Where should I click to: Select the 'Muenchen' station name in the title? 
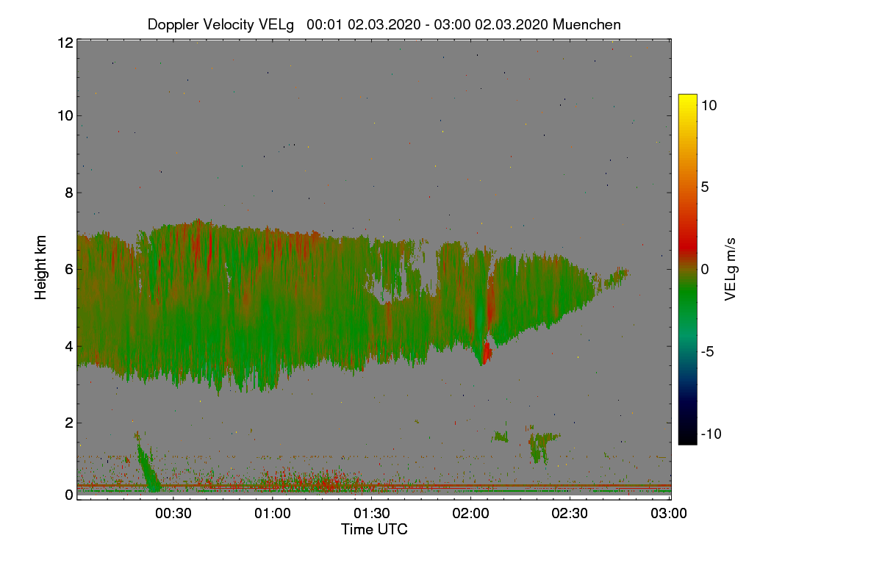[587, 24]
